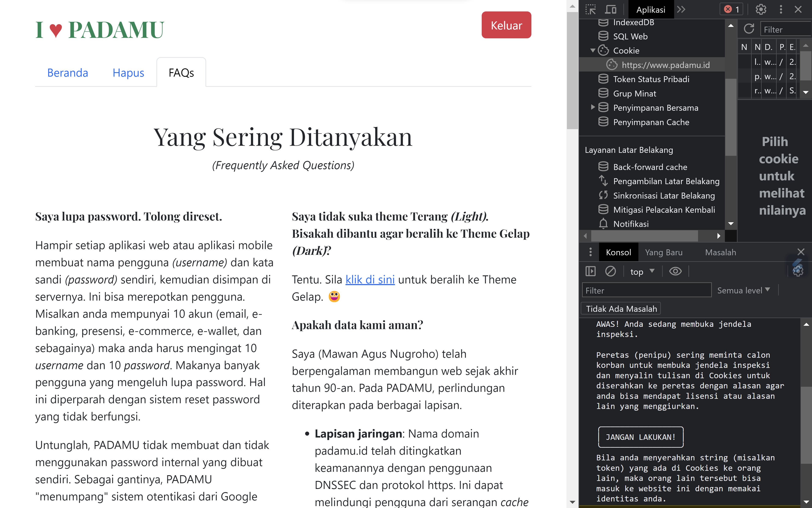Click right arrow of sidebar horizontal scrollbar
This screenshot has height=508, width=812.
[718, 236]
